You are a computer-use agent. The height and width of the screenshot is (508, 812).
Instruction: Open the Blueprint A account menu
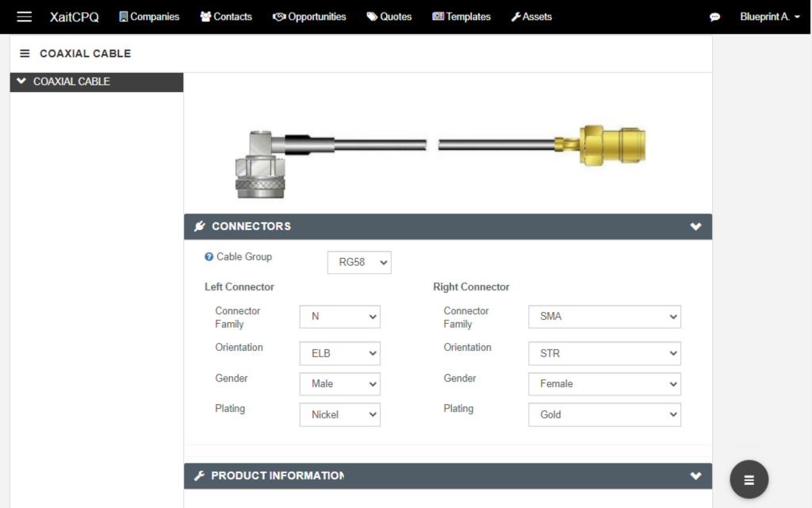tap(768, 16)
